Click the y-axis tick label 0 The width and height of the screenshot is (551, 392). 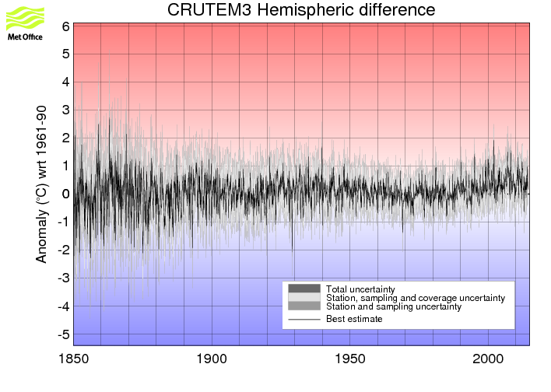65,194
